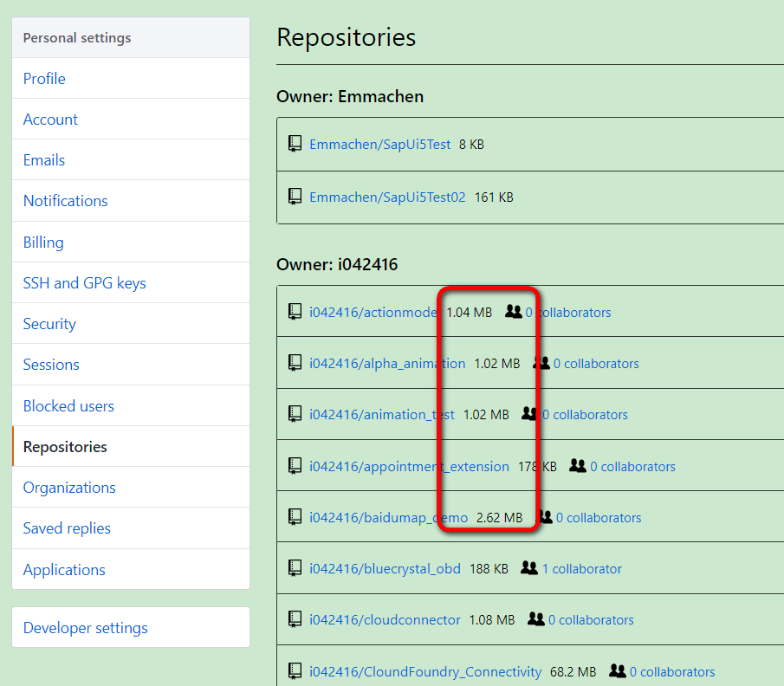Click the repo icon next to i042416/bluecrystal_obd
The height and width of the screenshot is (686, 784).
(295, 568)
